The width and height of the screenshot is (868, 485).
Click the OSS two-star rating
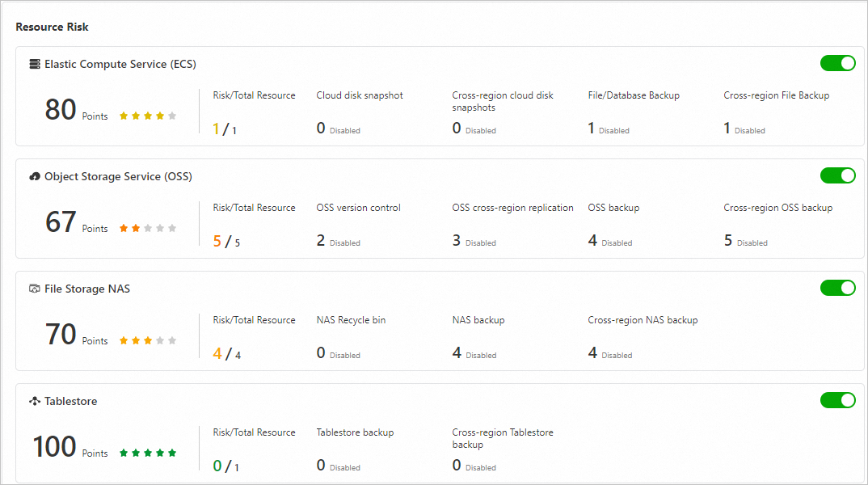(x=147, y=229)
